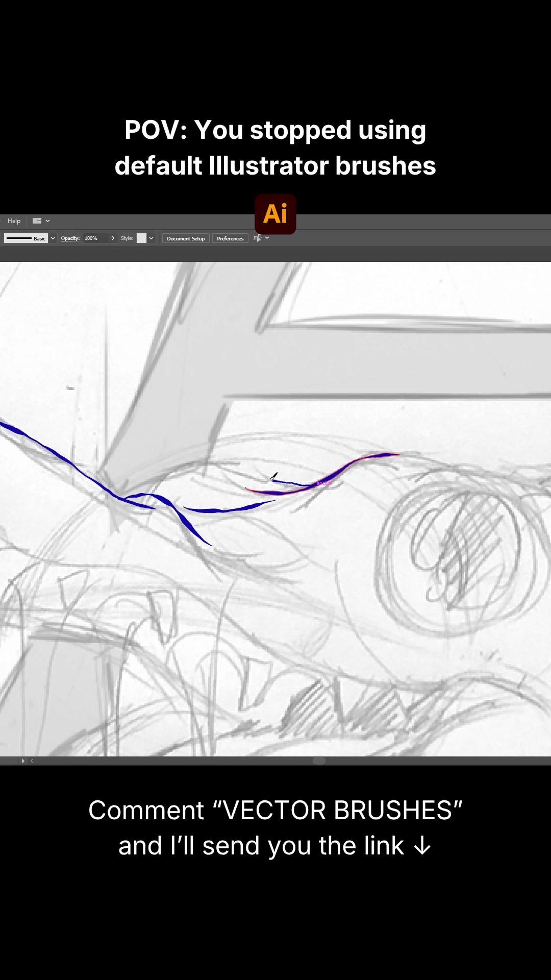Click the Basic stroke preview box
Viewport: 551px width, 980px height.
(x=26, y=238)
